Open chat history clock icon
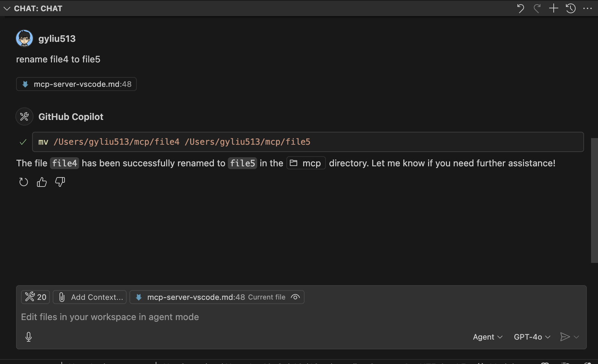The width and height of the screenshot is (598, 364). [x=571, y=8]
